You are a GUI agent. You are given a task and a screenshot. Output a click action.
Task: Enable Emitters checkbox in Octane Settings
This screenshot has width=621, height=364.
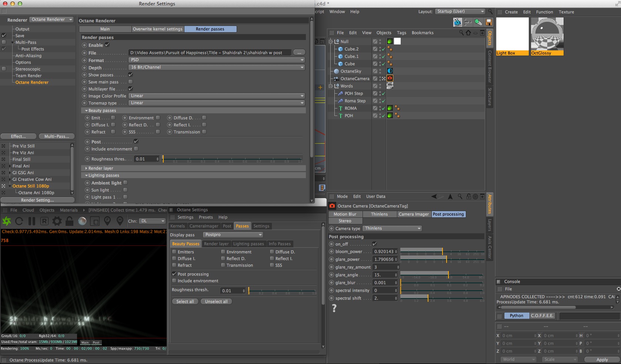174,252
